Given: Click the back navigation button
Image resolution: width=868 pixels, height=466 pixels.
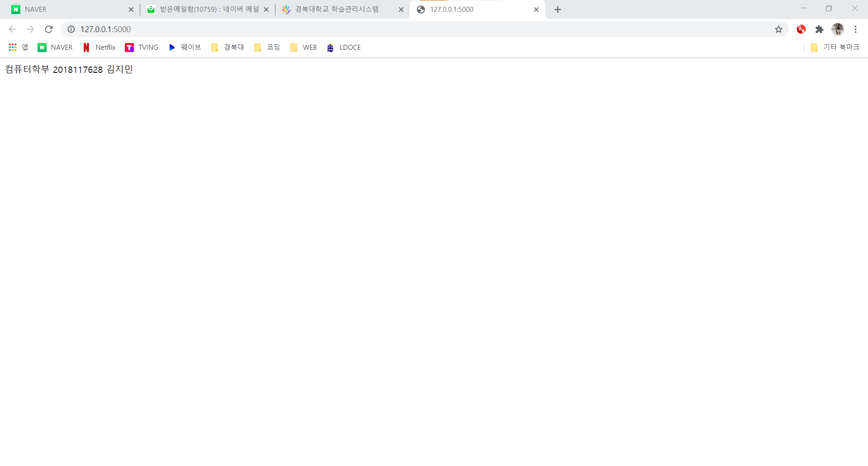Looking at the screenshot, I should click(12, 29).
